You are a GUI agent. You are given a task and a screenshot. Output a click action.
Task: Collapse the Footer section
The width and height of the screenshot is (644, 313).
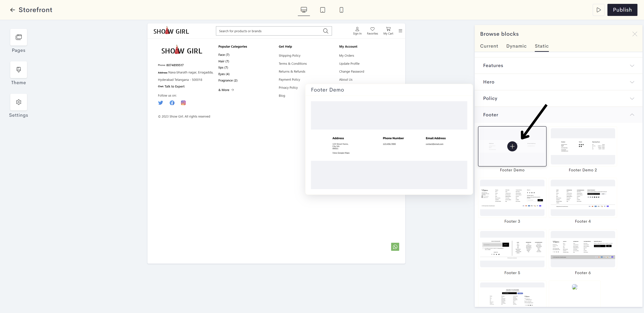click(558, 115)
